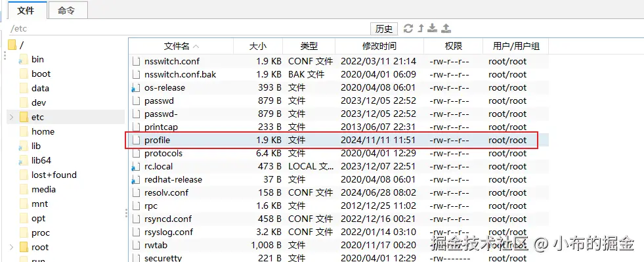Select the profile file name
Image resolution: width=644 pixels, height=262 pixels.
pyautogui.click(x=157, y=140)
